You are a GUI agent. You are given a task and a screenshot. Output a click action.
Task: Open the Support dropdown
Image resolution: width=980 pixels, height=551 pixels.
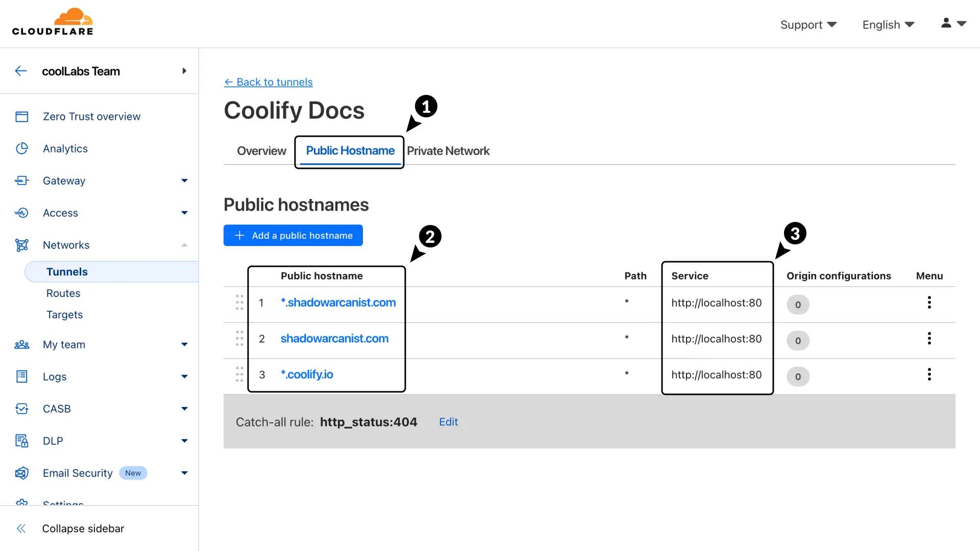[x=808, y=24]
